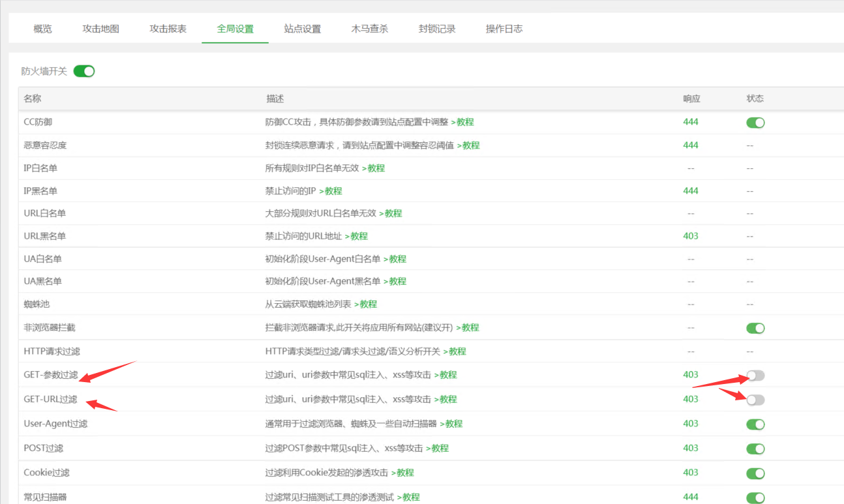
Task: Click the 403 response code for GET-参数过滤
Action: (691, 375)
